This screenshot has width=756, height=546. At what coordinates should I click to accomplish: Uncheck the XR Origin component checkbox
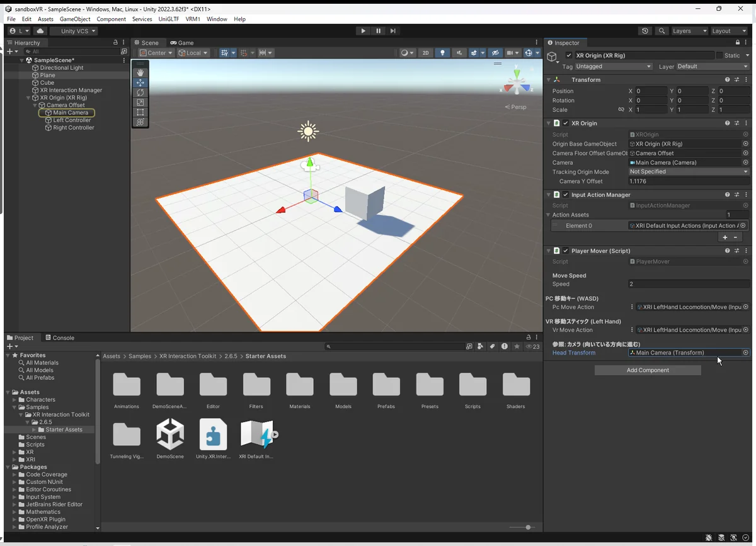[566, 123]
